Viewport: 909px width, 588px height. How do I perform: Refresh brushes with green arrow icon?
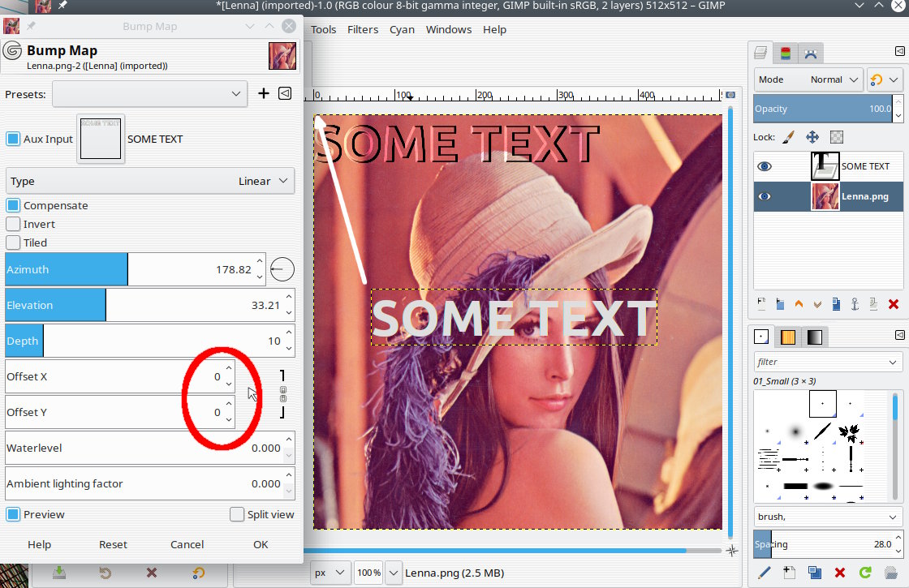click(x=865, y=573)
